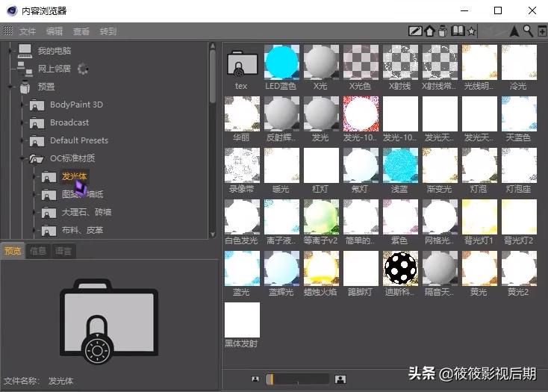Select the 紫色 material

pyautogui.click(x=400, y=217)
